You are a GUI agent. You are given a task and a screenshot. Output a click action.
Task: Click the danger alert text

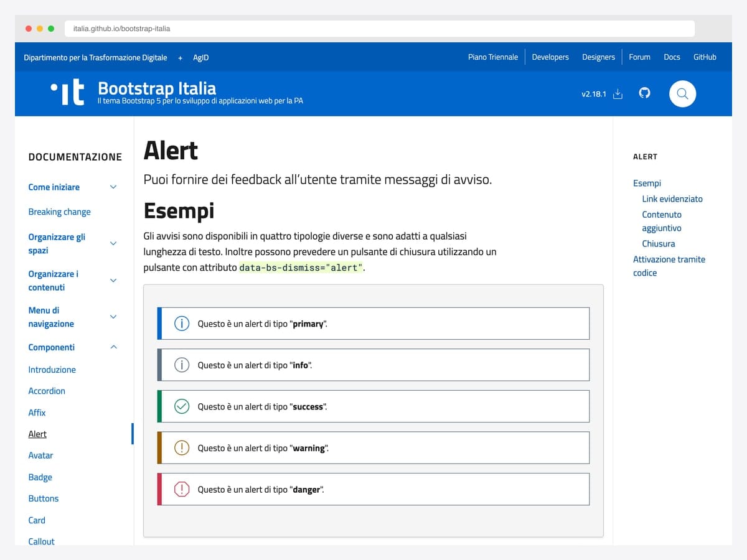261,490
